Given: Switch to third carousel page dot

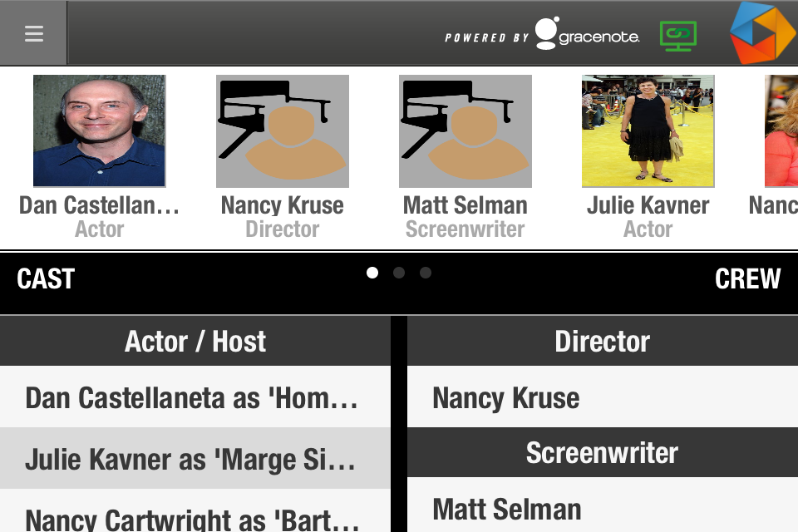Looking at the screenshot, I should pos(426,273).
